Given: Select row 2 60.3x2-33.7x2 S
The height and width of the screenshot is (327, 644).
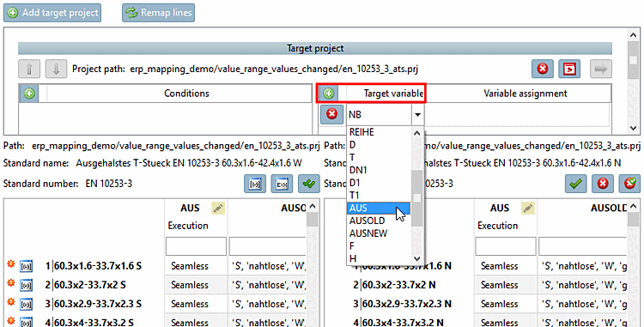Looking at the screenshot, I should pos(94,285).
